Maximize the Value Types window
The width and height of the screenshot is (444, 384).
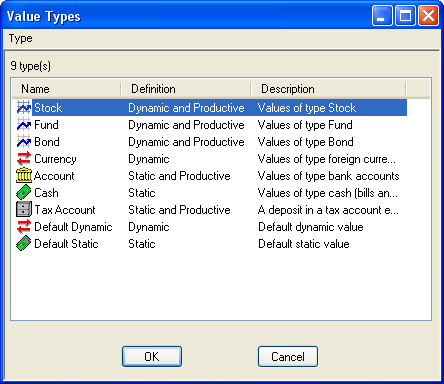point(405,16)
